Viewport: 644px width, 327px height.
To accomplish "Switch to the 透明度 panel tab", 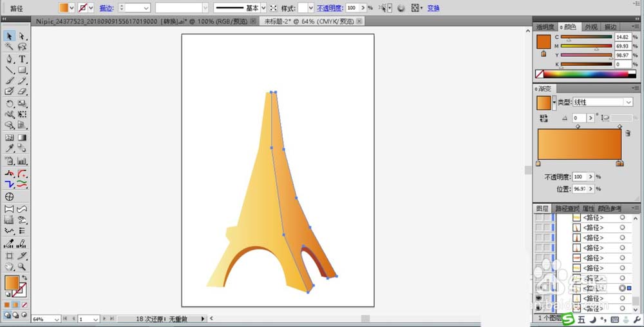I will (x=545, y=26).
